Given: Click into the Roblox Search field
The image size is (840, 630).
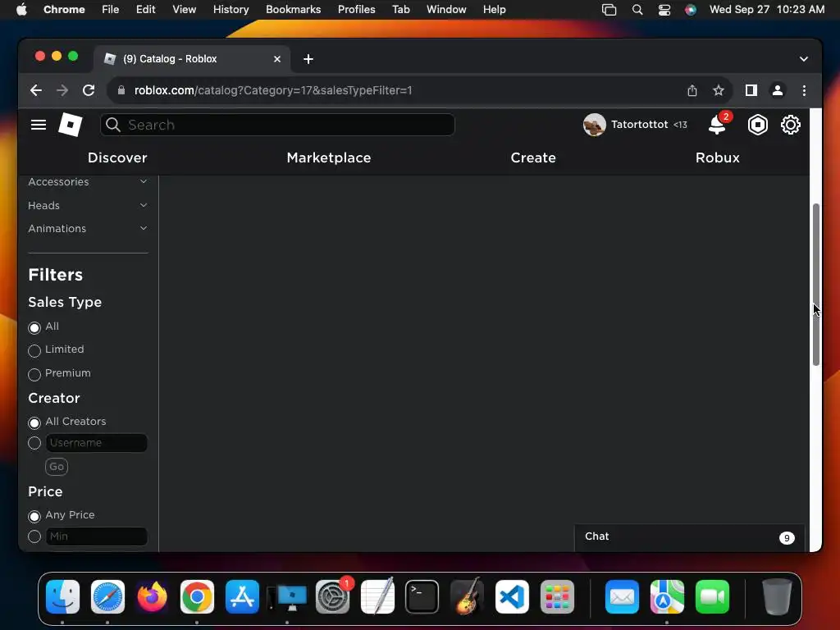Looking at the screenshot, I should pyautogui.click(x=277, y=125).
